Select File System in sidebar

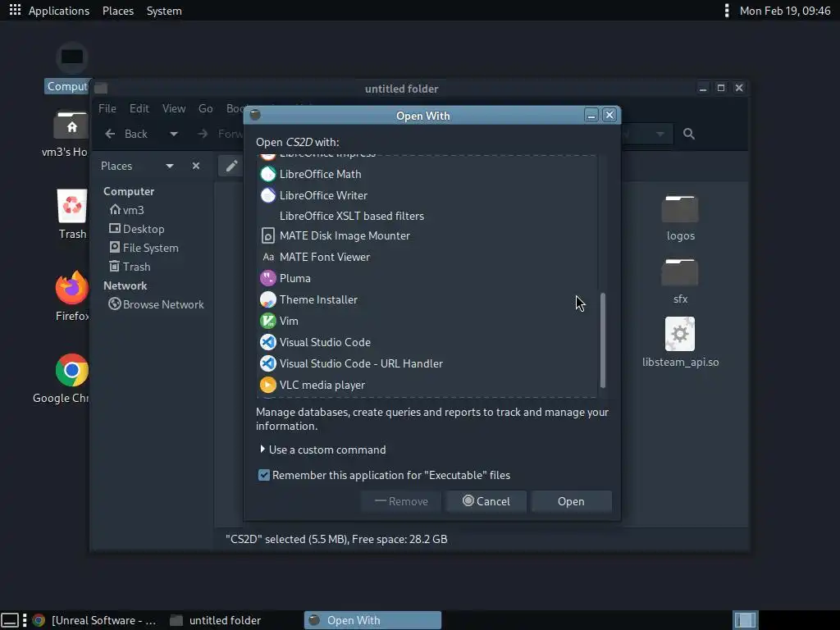point(144,248)
